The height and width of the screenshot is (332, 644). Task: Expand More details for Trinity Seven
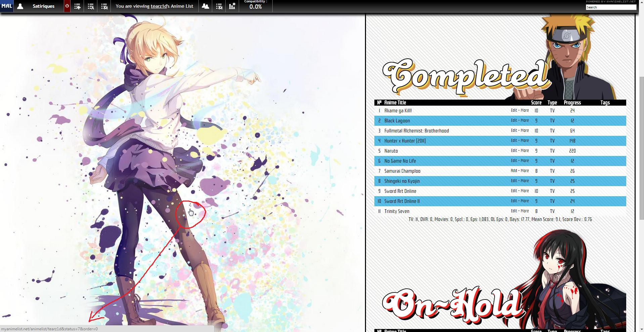[525, 211]
